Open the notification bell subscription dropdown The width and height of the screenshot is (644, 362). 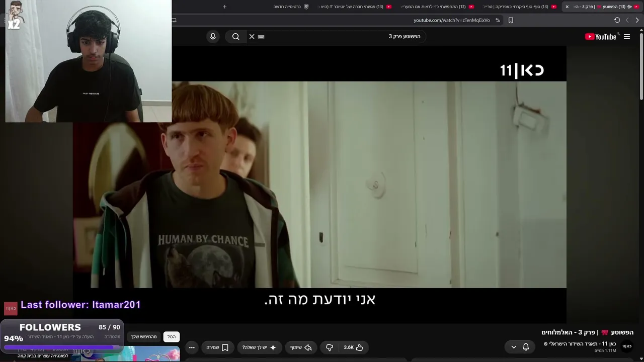[x=520, y=347]
